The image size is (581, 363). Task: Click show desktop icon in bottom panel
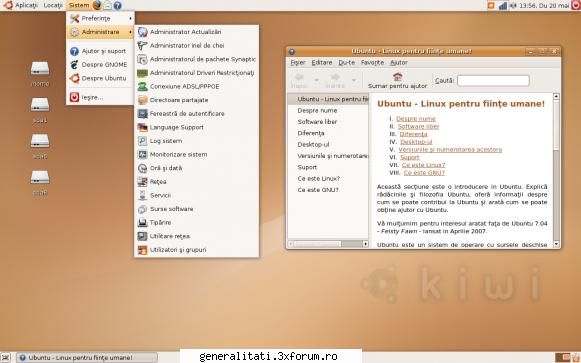[x=6, y=357]
